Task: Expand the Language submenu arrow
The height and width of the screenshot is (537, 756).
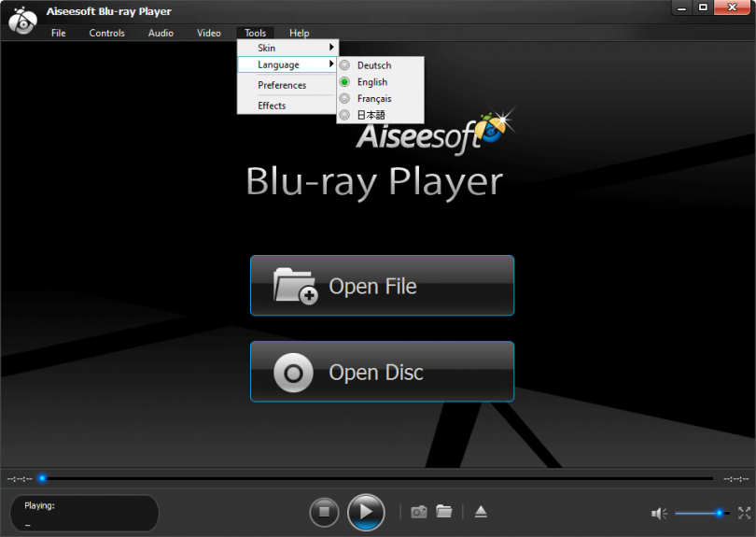Action: pyautogui.click(x=331, y=64)
